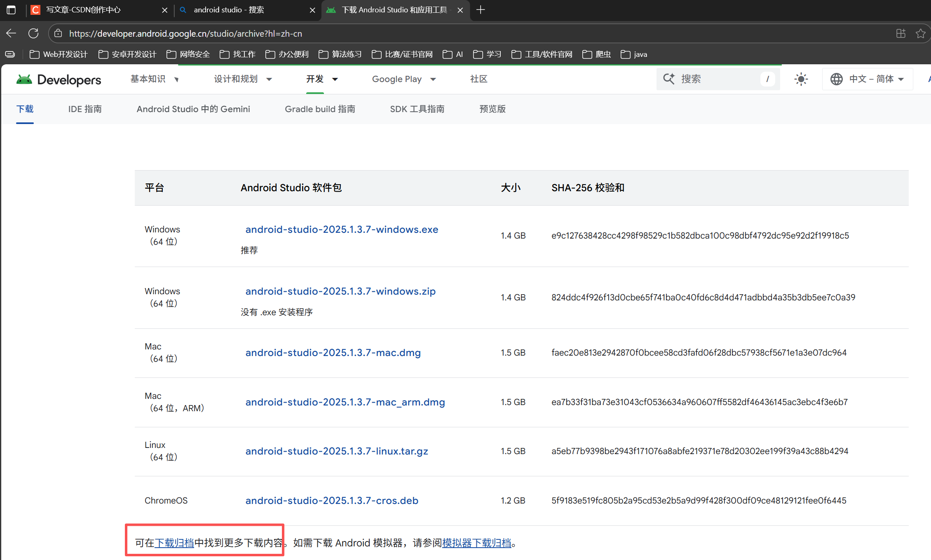Switch to android studio - 搜索 tab

coord(247,10)
